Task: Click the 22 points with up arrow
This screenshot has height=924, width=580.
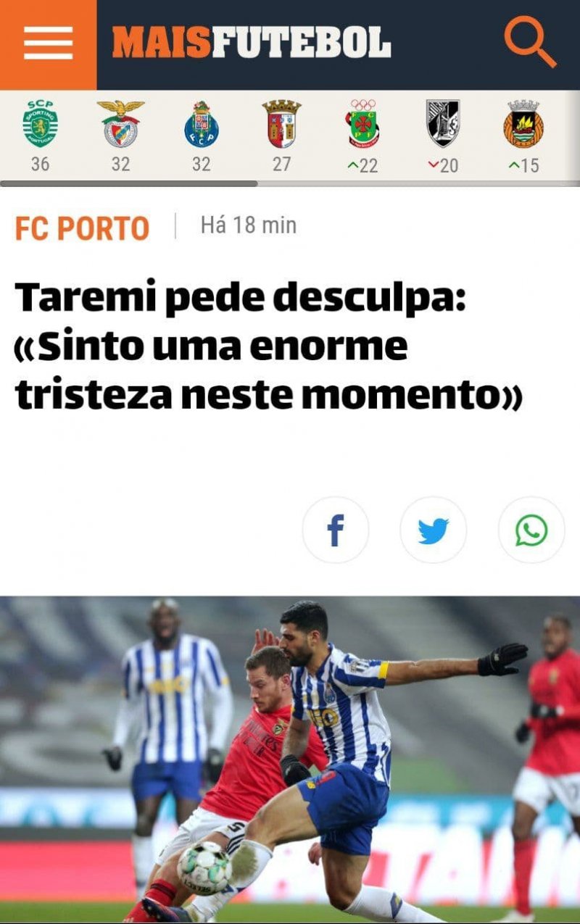Action: (362, 166)
